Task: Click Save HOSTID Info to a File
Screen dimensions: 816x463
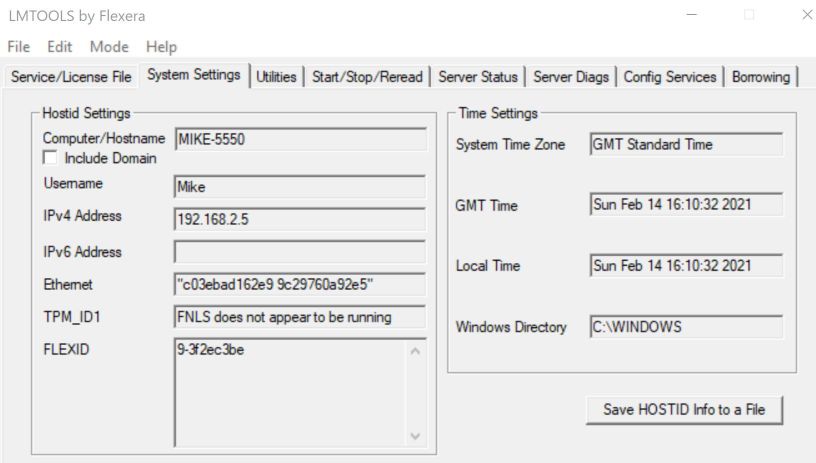Action: pyautogui.click(x=684, y=410)
